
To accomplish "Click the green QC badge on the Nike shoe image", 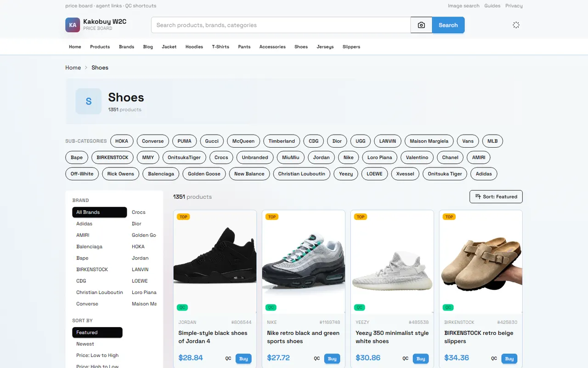I will pyautogui.click(x=271, y=307).
